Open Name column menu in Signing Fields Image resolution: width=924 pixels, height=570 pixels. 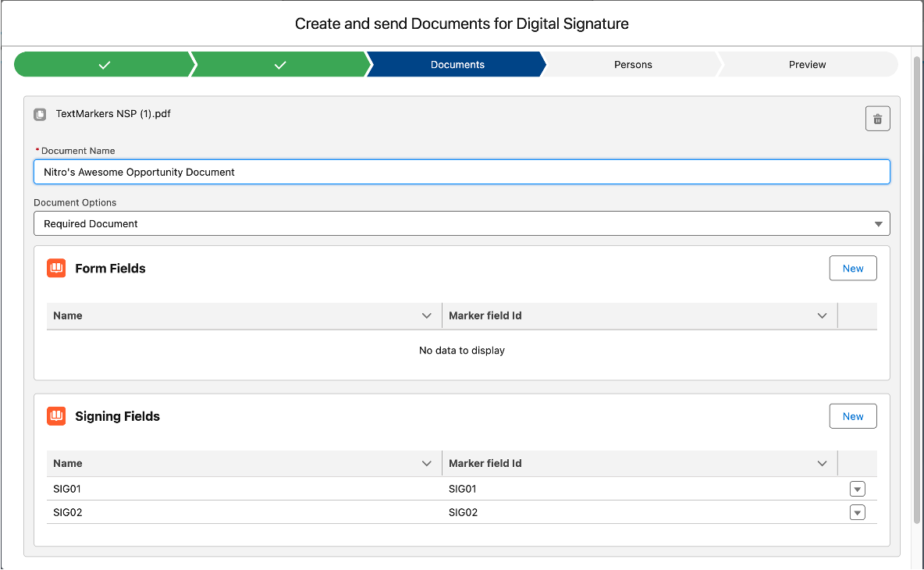pos(426,464)
